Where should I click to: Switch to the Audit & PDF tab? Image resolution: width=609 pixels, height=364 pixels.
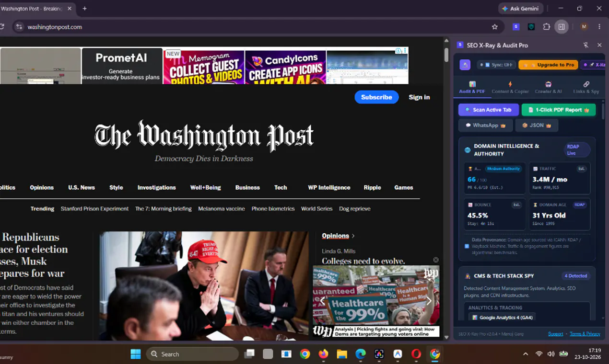click(472, 87)
